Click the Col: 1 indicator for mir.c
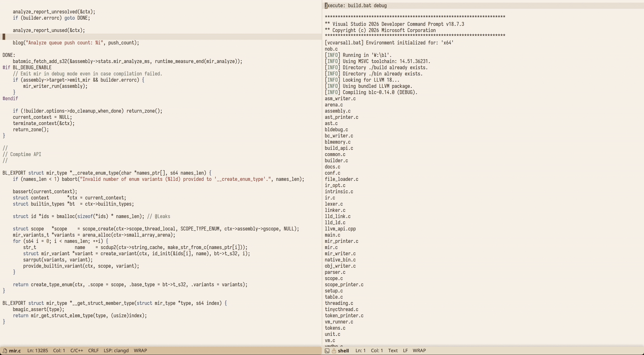This screenshot has height=355, width=644. click(59, 350)
